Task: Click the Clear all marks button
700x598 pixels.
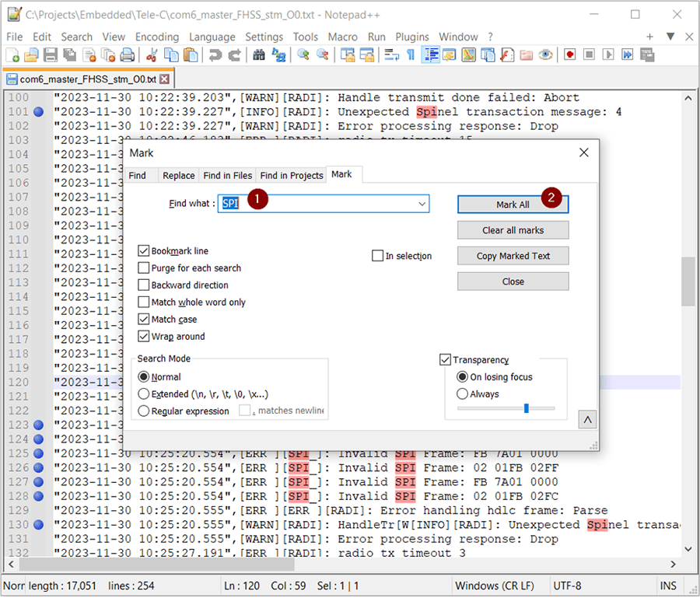Action: tap(513, 231)
